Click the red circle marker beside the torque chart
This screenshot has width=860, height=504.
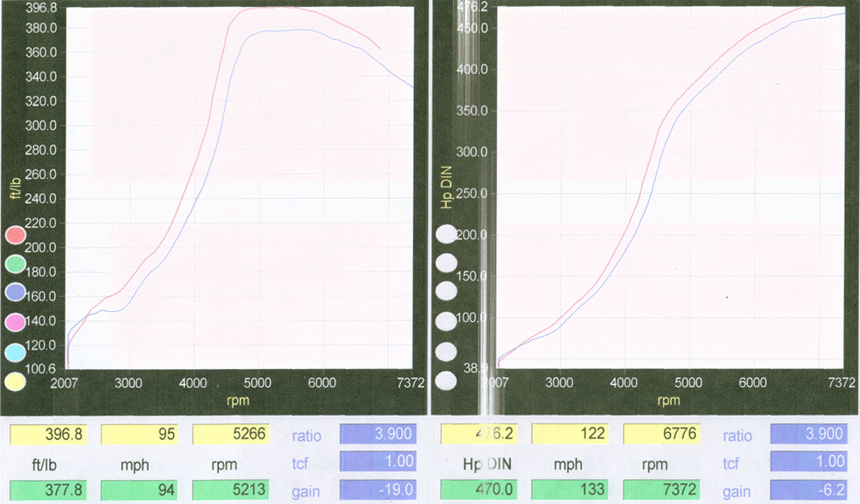point(15,236)
